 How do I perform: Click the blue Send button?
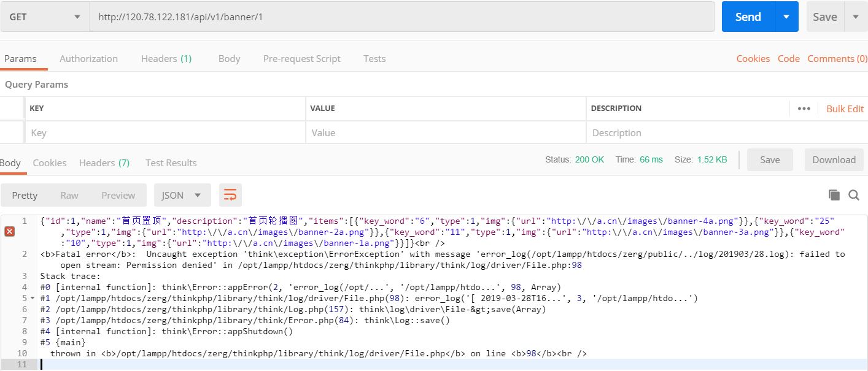pyautogui.click(x=747, y=17)
